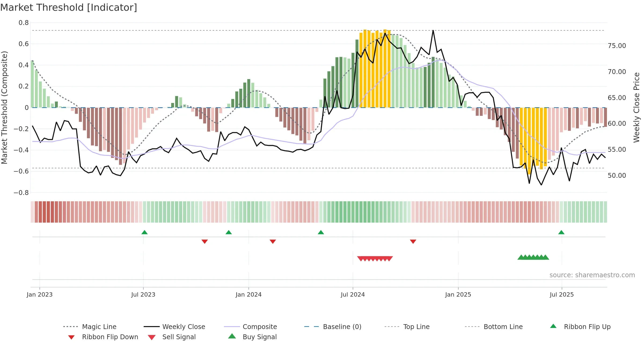This screenshot has width=644, height=362.
Task: Click the 60.00 price axis label
Action: coord(617,123)
